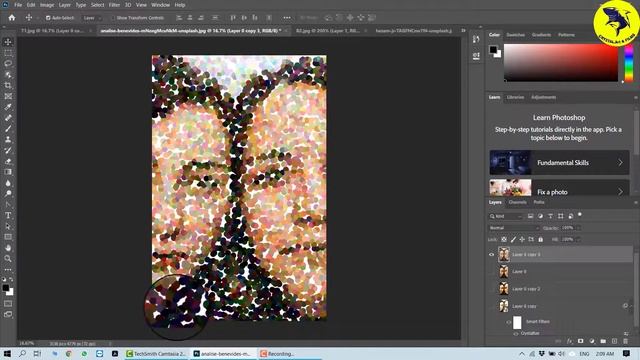Select the Move tool in the toolbar
Viewport: 640px width, 360px height.
pyautogui.click(x=8, y=42)
